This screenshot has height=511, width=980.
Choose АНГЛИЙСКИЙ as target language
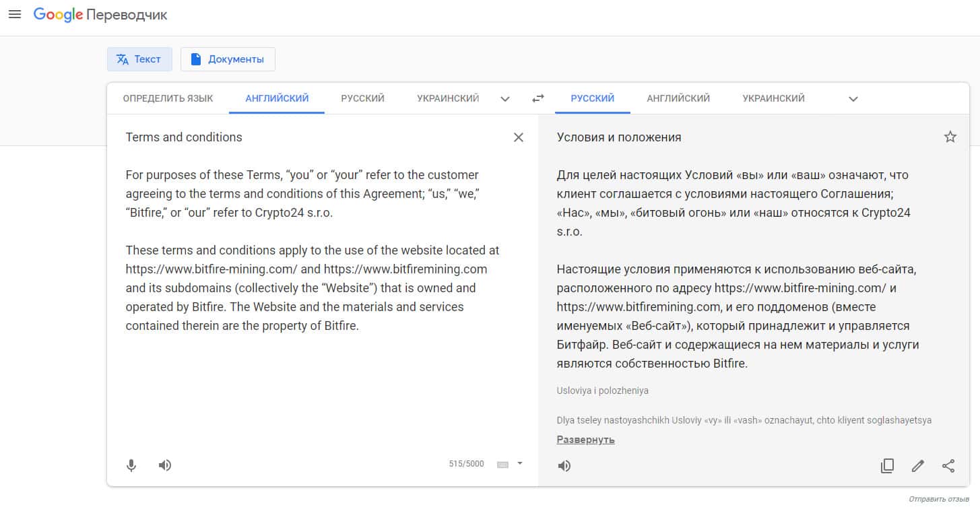click(x=678, y=98)
